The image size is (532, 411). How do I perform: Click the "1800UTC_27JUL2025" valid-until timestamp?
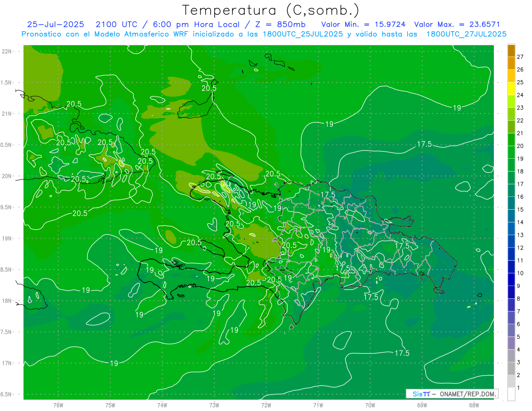point(466,34)
